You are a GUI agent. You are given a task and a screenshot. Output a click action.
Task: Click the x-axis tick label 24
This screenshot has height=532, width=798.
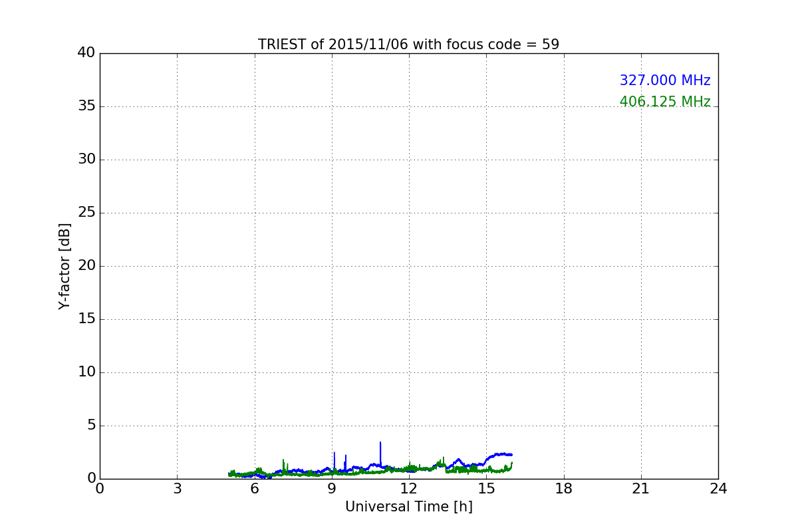(x=718, y=489)
